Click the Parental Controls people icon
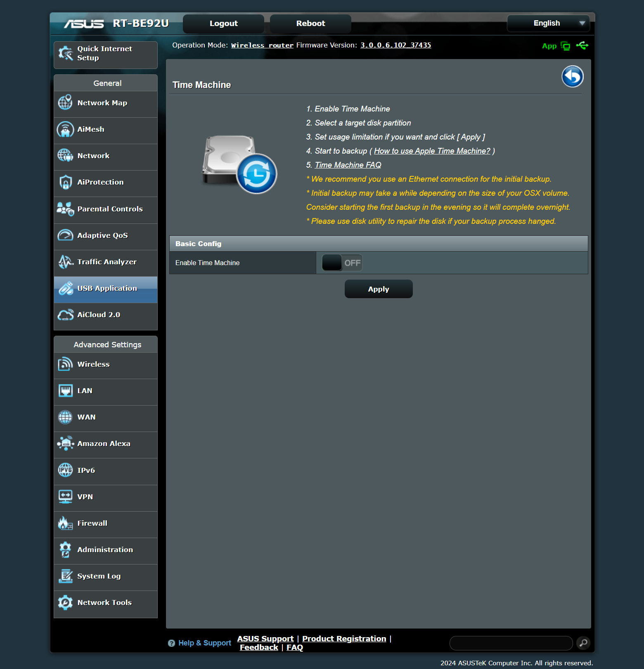The image size is (644, 669). pyautogui.click(x=65, y=209)
